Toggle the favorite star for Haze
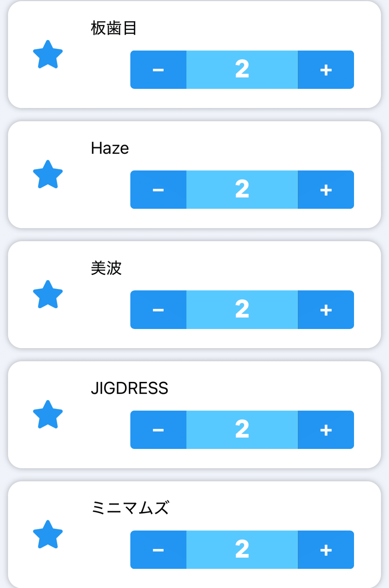This screenshot has height=588, width=389. pos(48,175)
